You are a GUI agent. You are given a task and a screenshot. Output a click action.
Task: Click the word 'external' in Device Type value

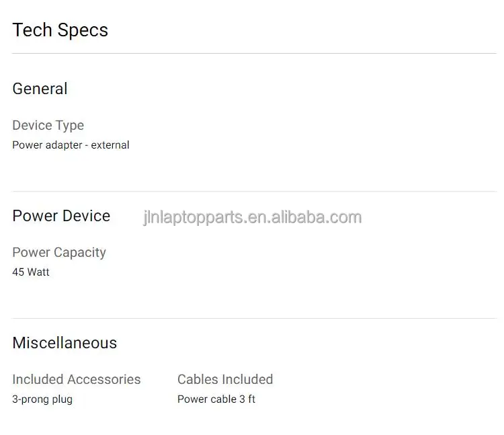point(110,145)
